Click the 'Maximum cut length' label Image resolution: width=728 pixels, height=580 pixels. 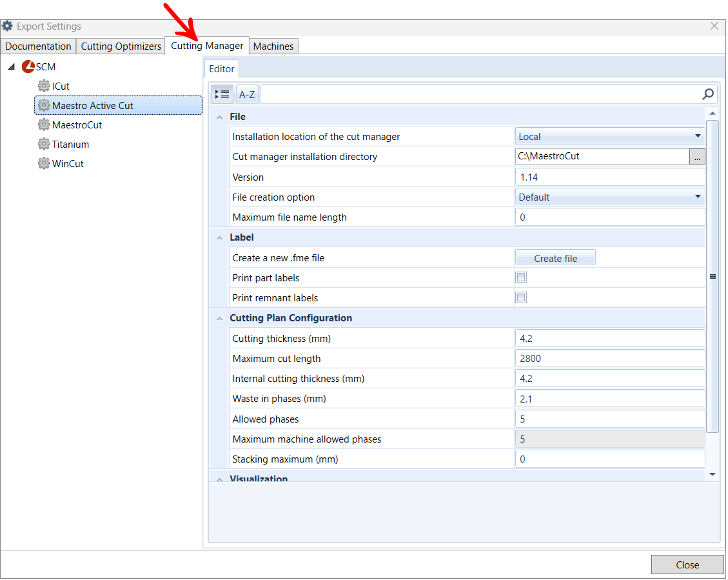pyautogui.click(x=276, y=359)
